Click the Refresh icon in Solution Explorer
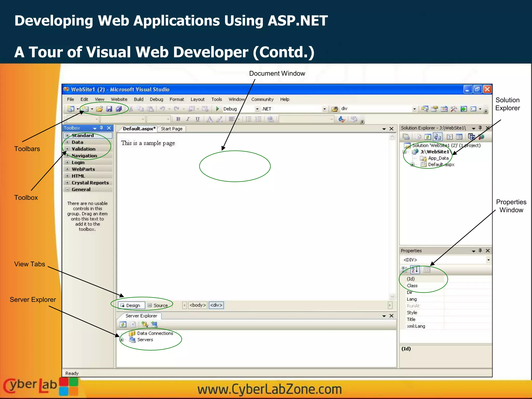Image resolution: width=532 pixels, height=399 pixels. click(428, 137)
